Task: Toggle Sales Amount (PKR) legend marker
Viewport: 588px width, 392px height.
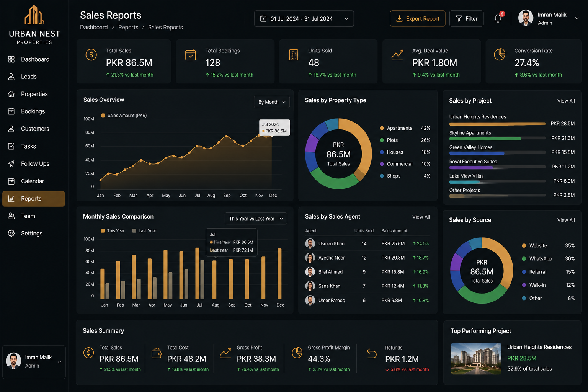Action: pyautogui.click(x=103, y=115)
